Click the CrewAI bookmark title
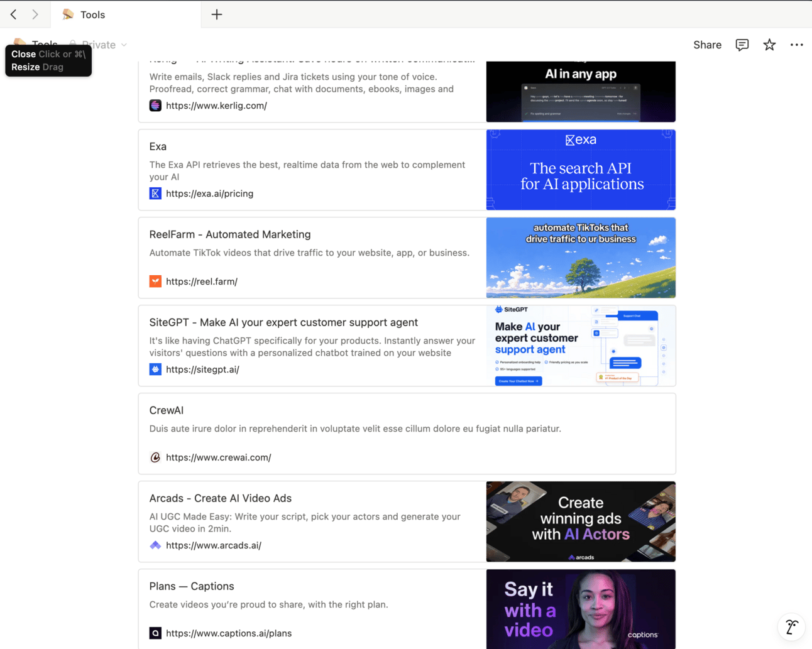 click(167, 410)
